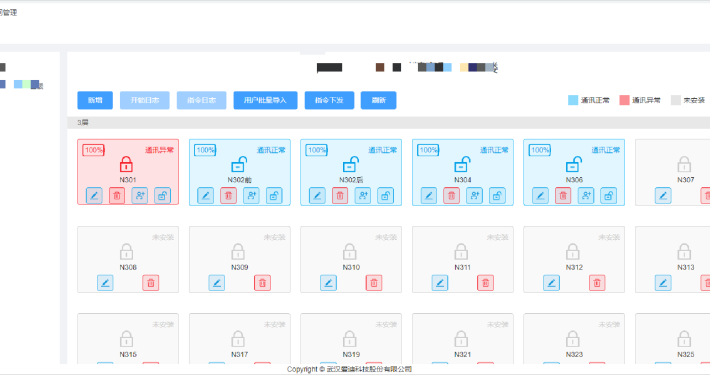710x375 pixels.
Task: Click 用户批量导入 batch user import
Action: click(x=265, y=100)
